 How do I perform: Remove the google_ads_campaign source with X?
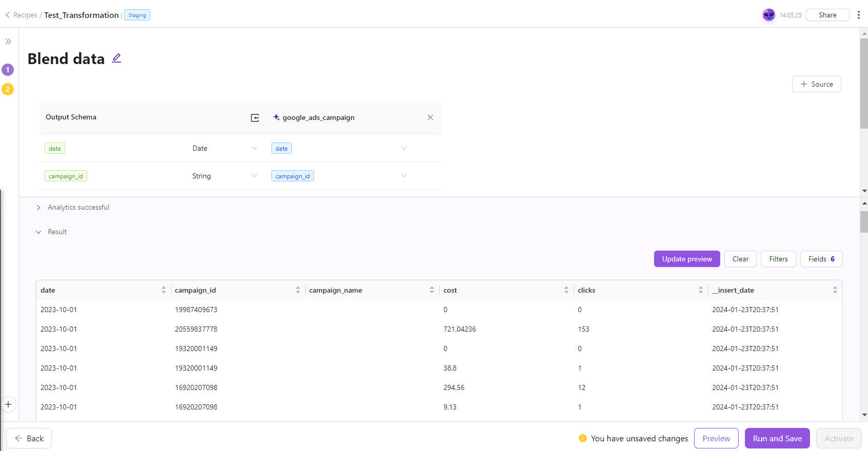(x=430, y=117)
